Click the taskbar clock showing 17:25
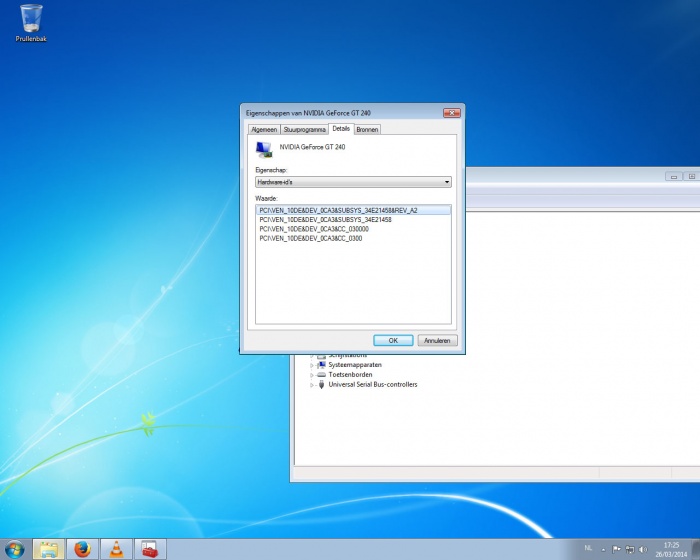Screen dimensions: 700x560 point(671,550)
